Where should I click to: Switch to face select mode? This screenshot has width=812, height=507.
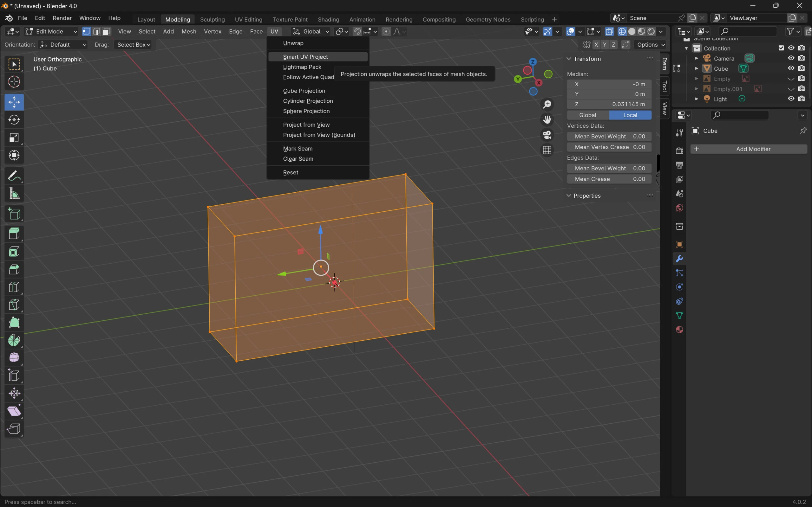coord(107,31)
